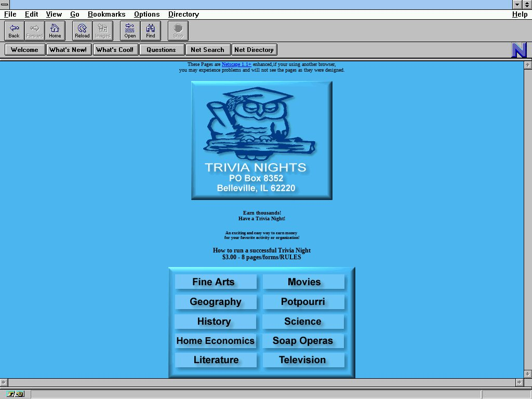
Task: Click the Home toolbar icon
Action: coord(55,31)
